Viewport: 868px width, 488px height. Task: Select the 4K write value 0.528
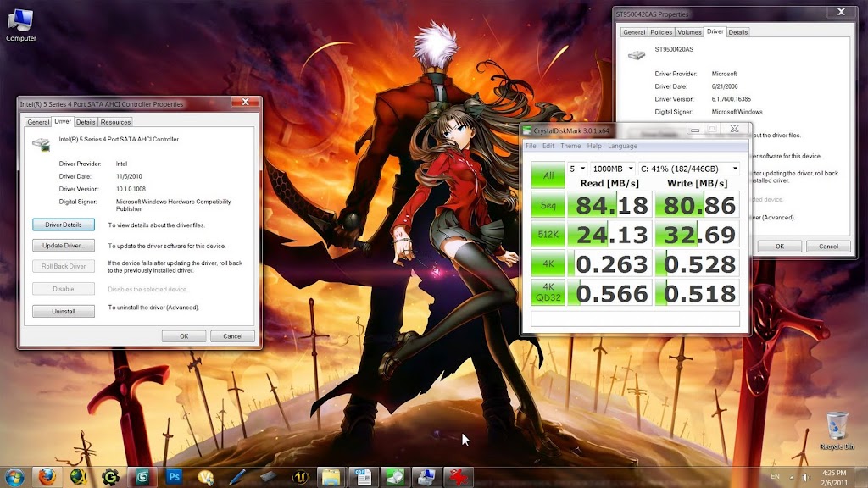tap(698, 263)
